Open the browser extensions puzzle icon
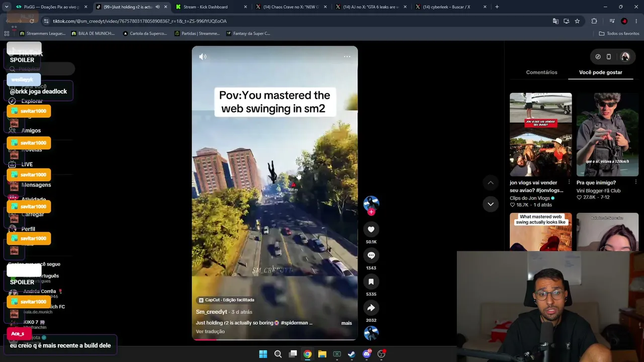644x362 pixels. (x=594, y=21)
